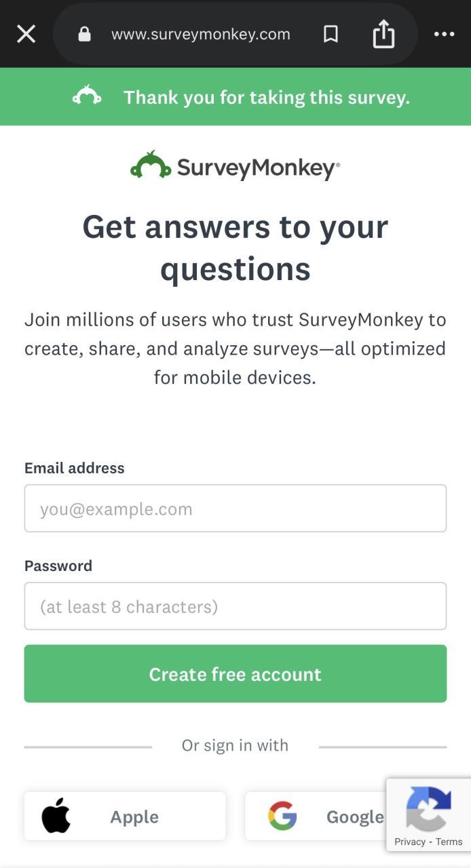Bookmark this page using bookmark icon
Screen dimensions: 471x868
pyautogui.click(x=331, y=34)
